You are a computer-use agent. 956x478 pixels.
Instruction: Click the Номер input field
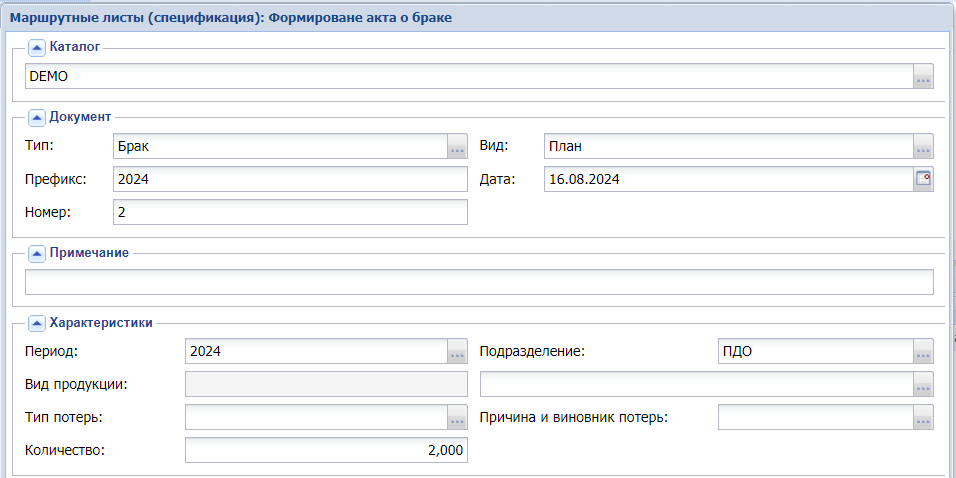pyautogui.click(x=289, y=212)
